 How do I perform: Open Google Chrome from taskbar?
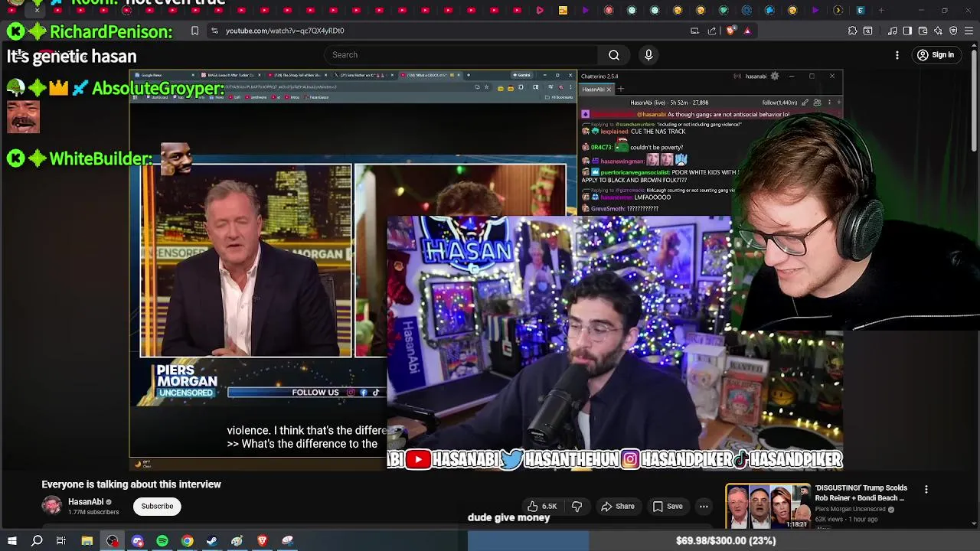coord(187,541)
